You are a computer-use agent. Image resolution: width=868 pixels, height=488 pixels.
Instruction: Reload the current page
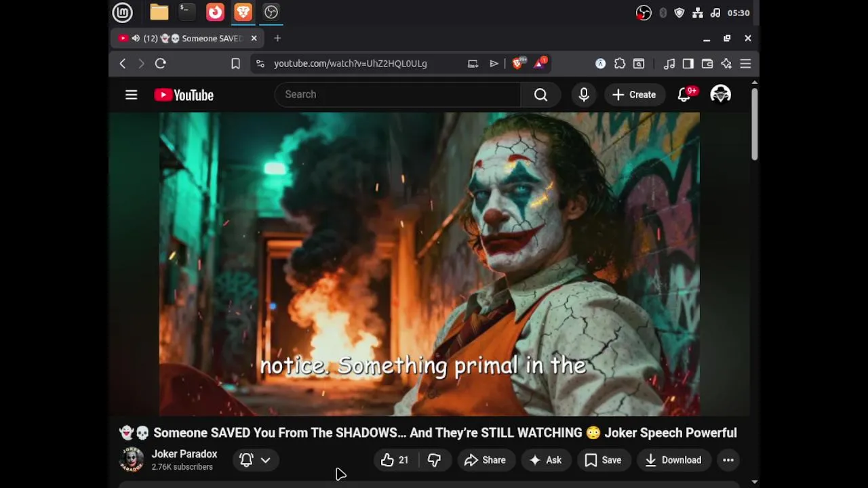tap(160, 64)
